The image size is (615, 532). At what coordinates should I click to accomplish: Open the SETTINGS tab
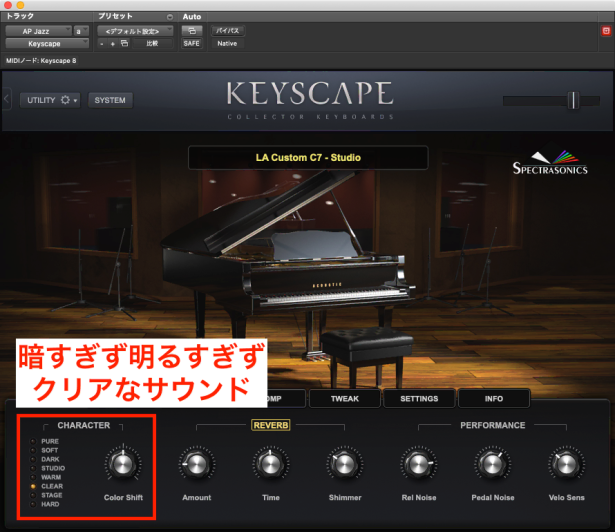[419, 398]
